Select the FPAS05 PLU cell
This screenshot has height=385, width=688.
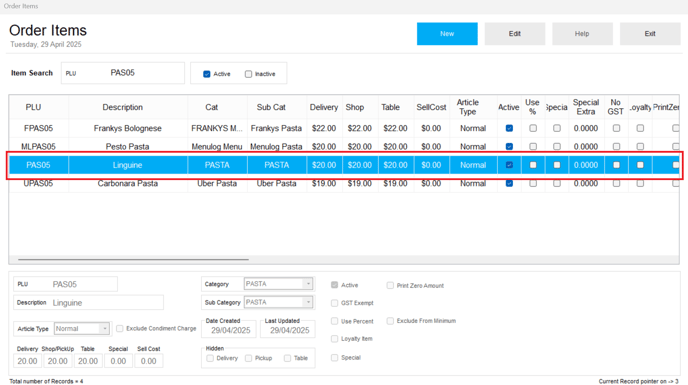39,128
